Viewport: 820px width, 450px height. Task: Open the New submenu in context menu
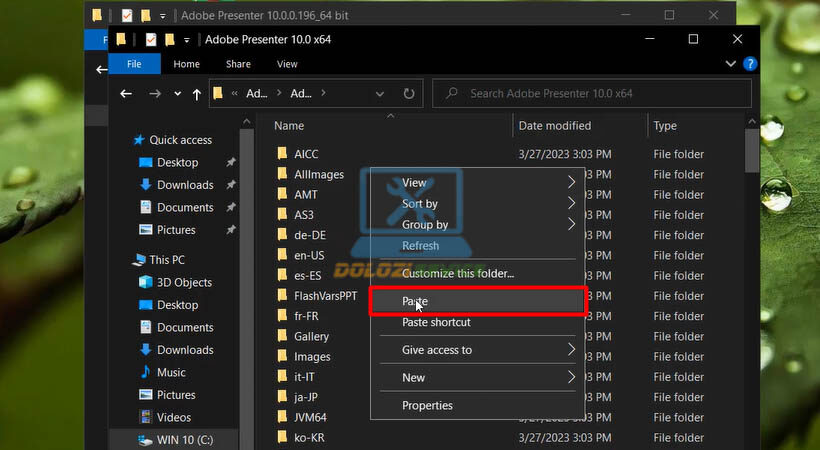[x=475, y=378]
